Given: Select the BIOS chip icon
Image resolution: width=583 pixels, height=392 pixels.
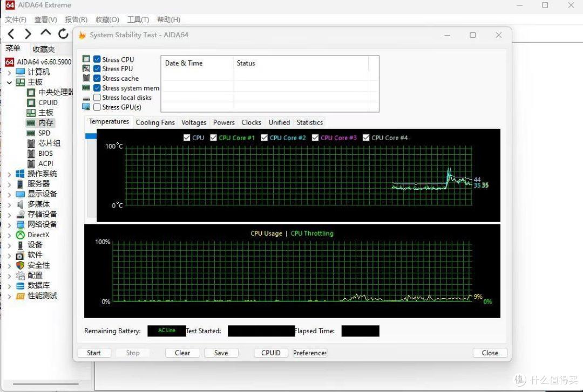Looking at the screenshot, I should pyautogui.click(x=31, y=153).
